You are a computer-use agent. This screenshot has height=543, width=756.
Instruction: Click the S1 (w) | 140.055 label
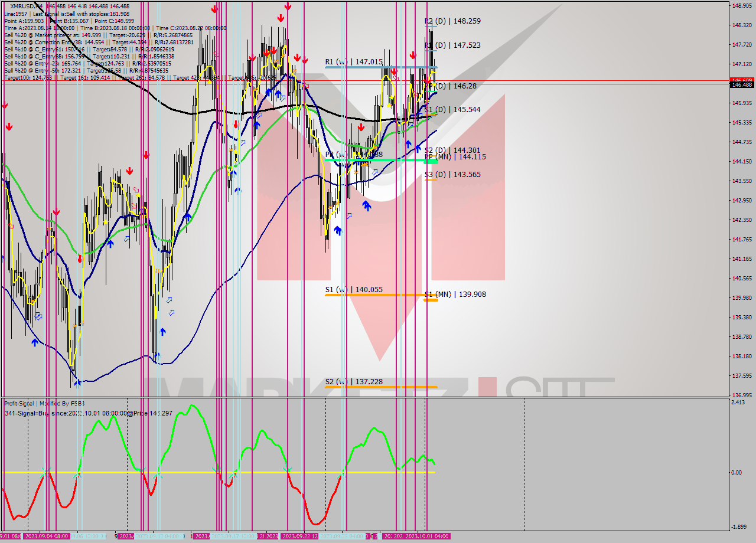[x=354, y=289]
